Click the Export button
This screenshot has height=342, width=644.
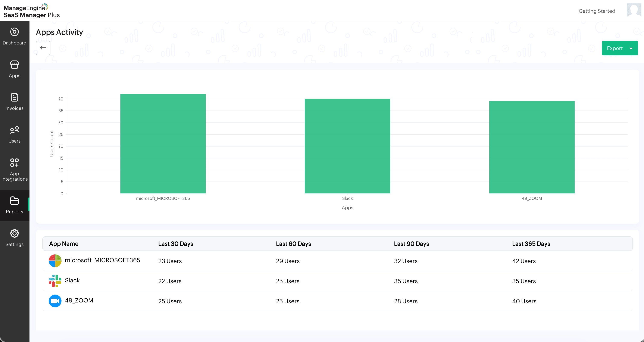pos(615,48)
